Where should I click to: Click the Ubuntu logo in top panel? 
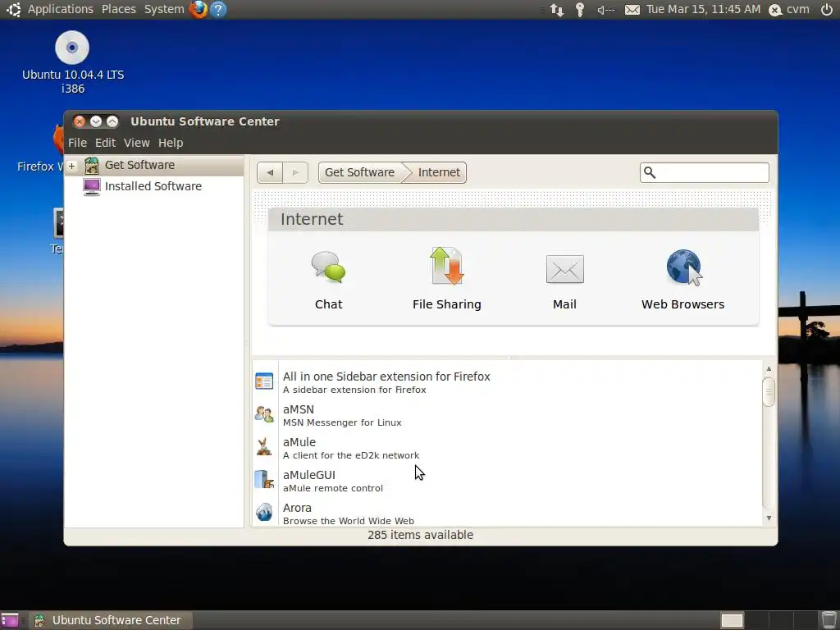click(13, 9)
